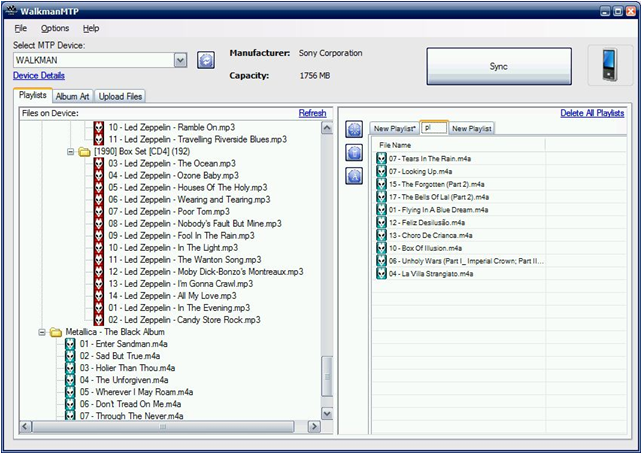Select the last New Playlist tab
641x454 pixels.
471,128
